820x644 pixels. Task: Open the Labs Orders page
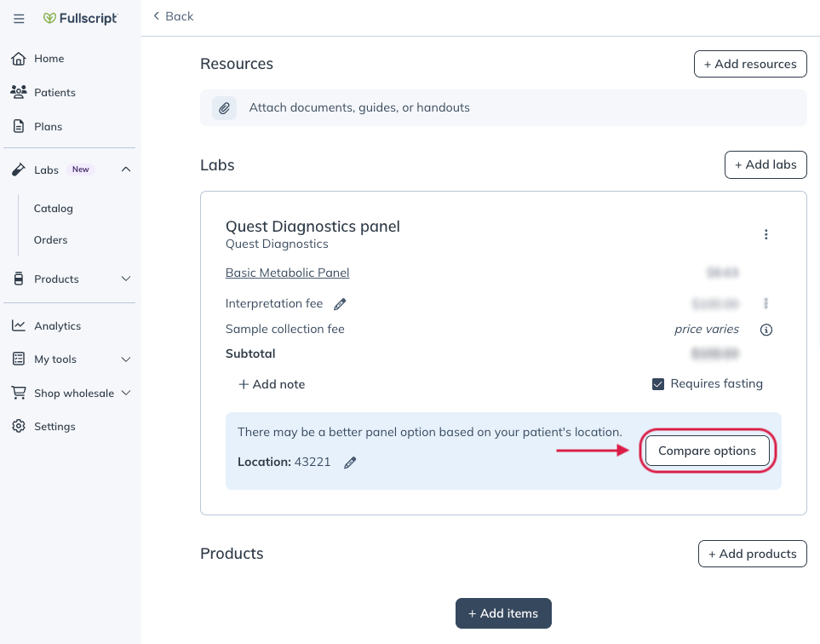click(51, 239)
